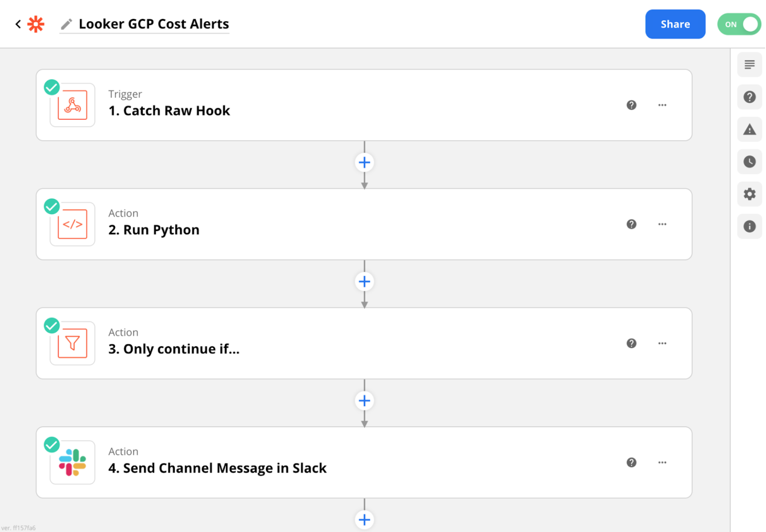
Task: Rename the Zap using the pencil icon
Action: point(66,24)
